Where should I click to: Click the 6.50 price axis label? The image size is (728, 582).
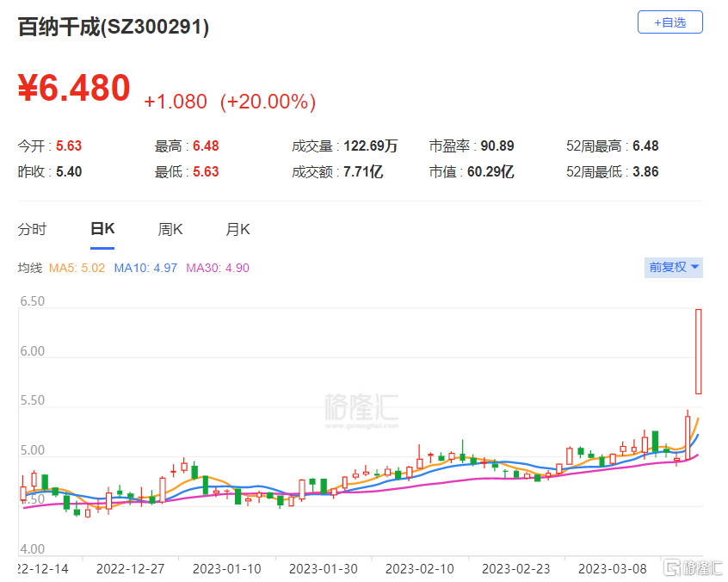[33, 301]
